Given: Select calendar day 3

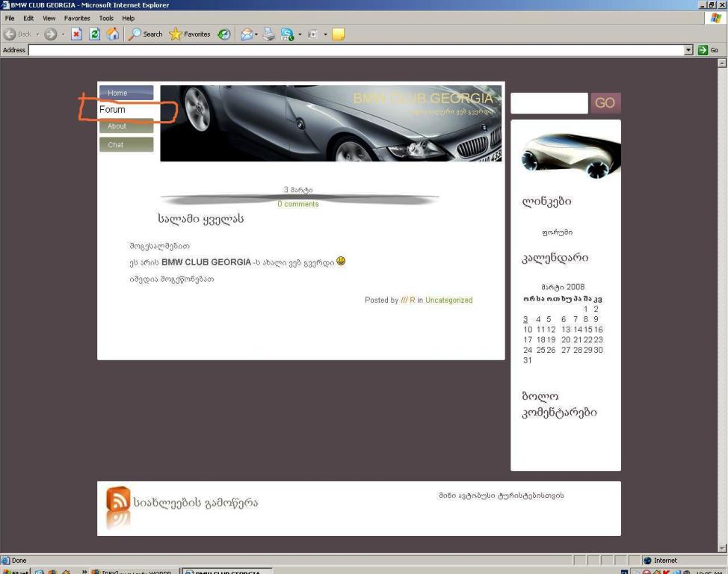Looking at the screenshot, I should (x=525, y=319).
